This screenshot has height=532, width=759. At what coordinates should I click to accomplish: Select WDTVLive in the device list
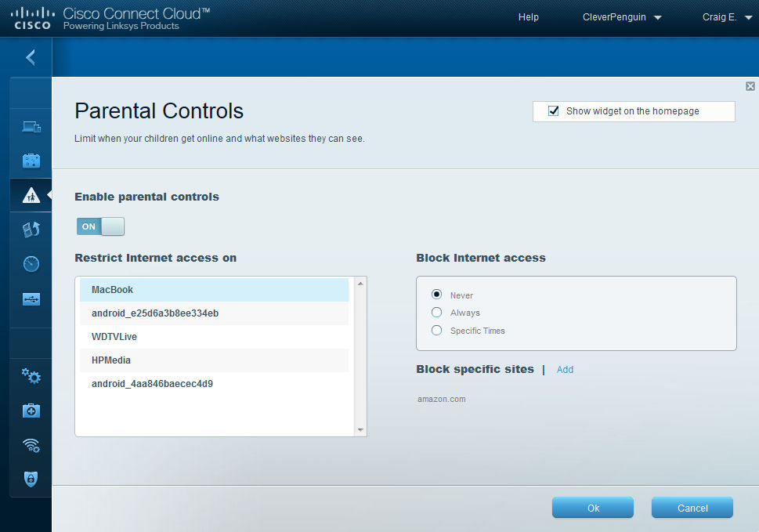(214, 336)
